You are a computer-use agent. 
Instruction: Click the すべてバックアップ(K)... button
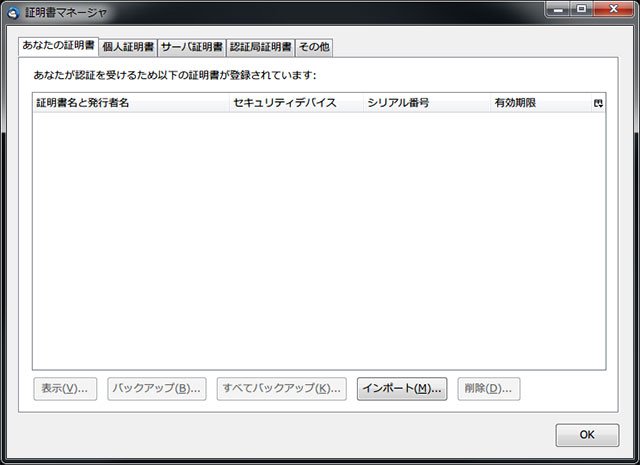(282, 389)
